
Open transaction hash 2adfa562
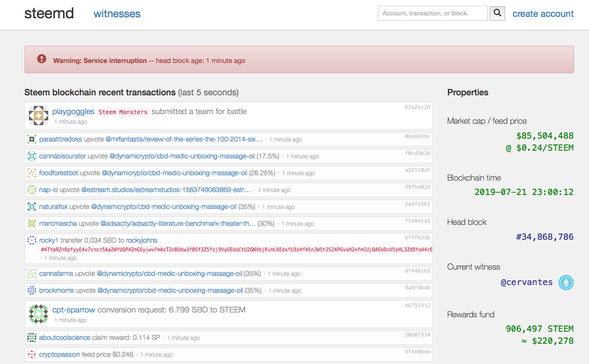(417, 204)
